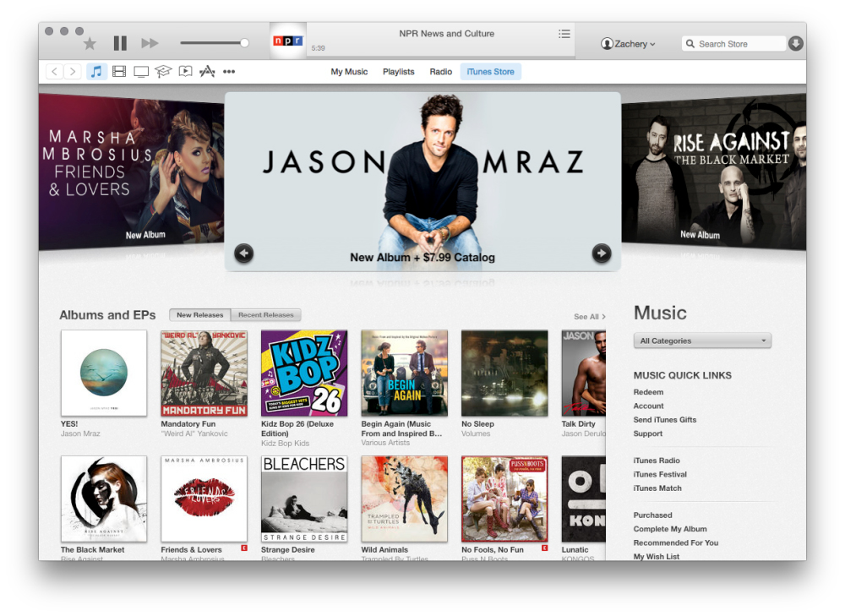Switch to the Radio tab
Screen dimensions: 845x616
click(441, 72)
